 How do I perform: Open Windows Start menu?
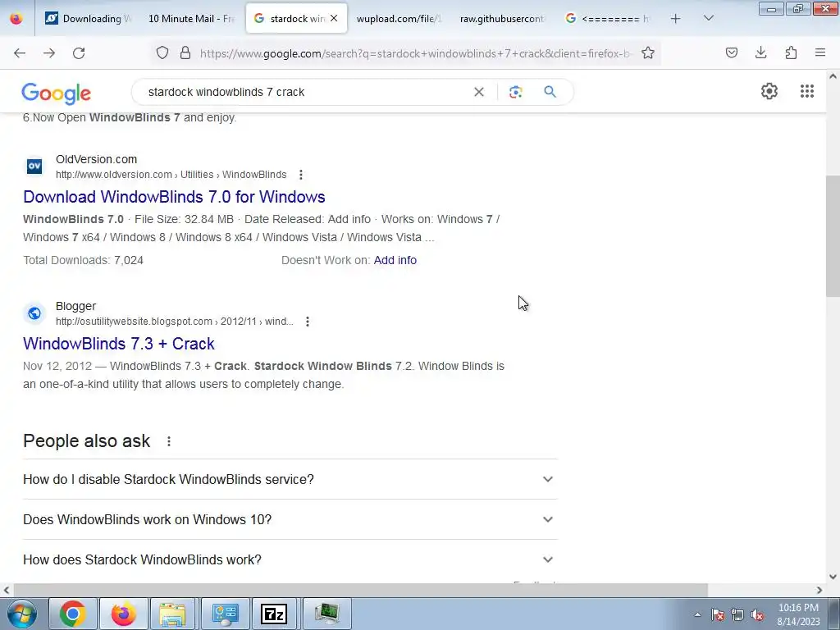tap(22, 614)
